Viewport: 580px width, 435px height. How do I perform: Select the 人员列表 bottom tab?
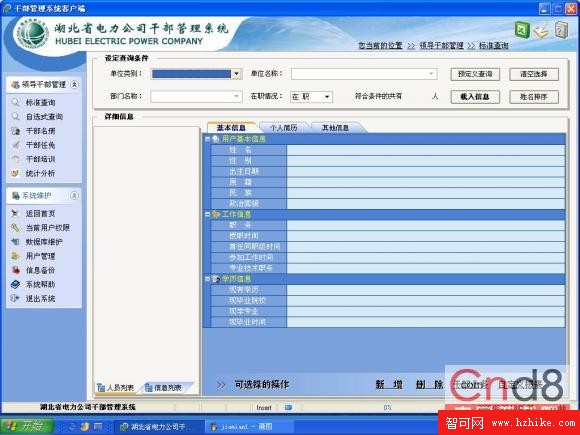tap(116, 387)
